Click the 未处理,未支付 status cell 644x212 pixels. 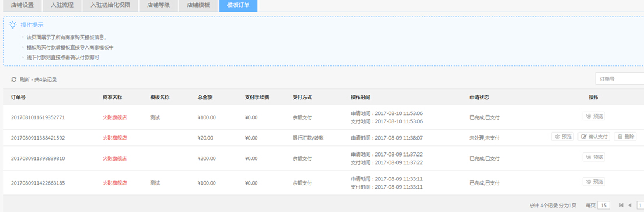(x=485, y=138)
